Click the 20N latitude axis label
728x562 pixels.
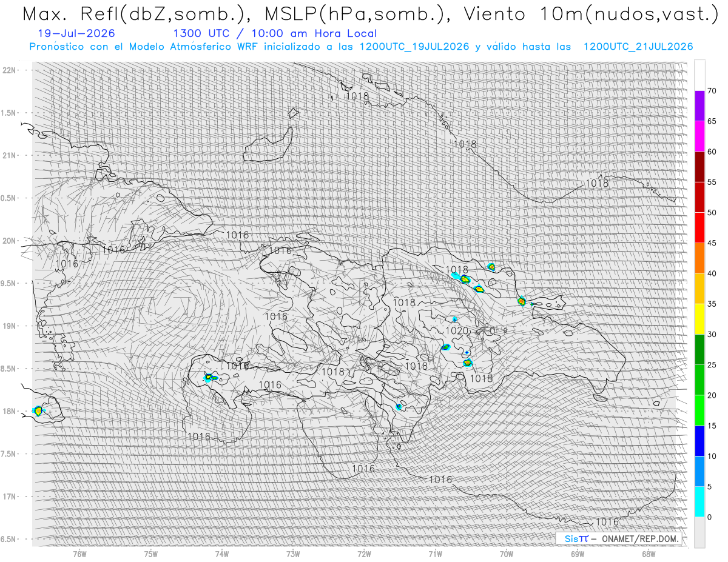tap(10, 241)
